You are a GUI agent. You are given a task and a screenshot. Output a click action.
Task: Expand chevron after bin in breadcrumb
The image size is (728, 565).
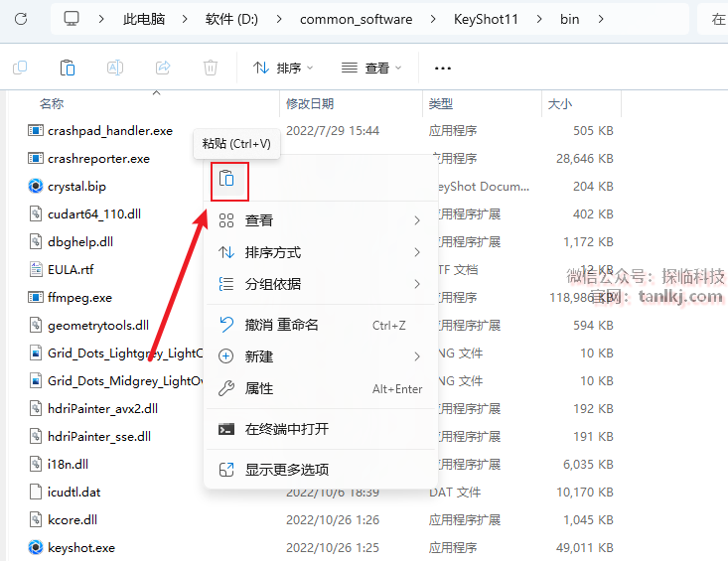pos(601,19)
